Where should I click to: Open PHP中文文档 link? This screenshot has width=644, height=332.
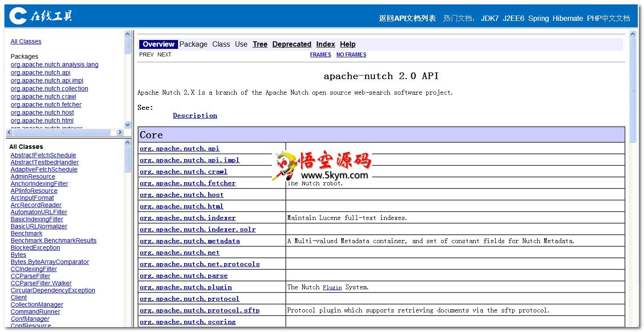pyautogui.click(x=608, y=18)
